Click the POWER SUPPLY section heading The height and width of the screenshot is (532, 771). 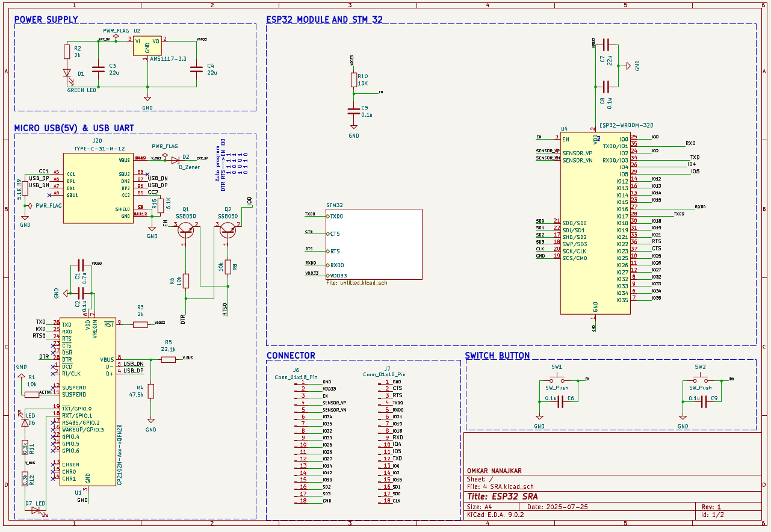point(46,19)
